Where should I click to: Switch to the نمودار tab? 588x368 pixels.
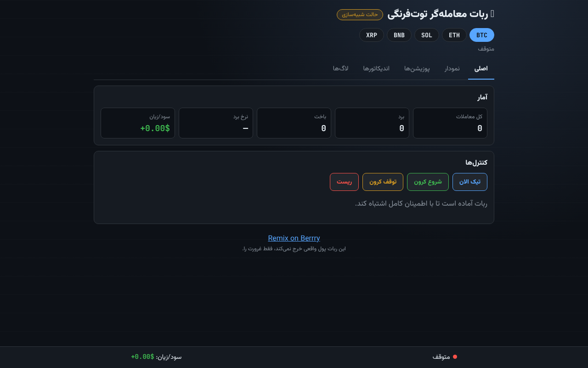point(452,69)
